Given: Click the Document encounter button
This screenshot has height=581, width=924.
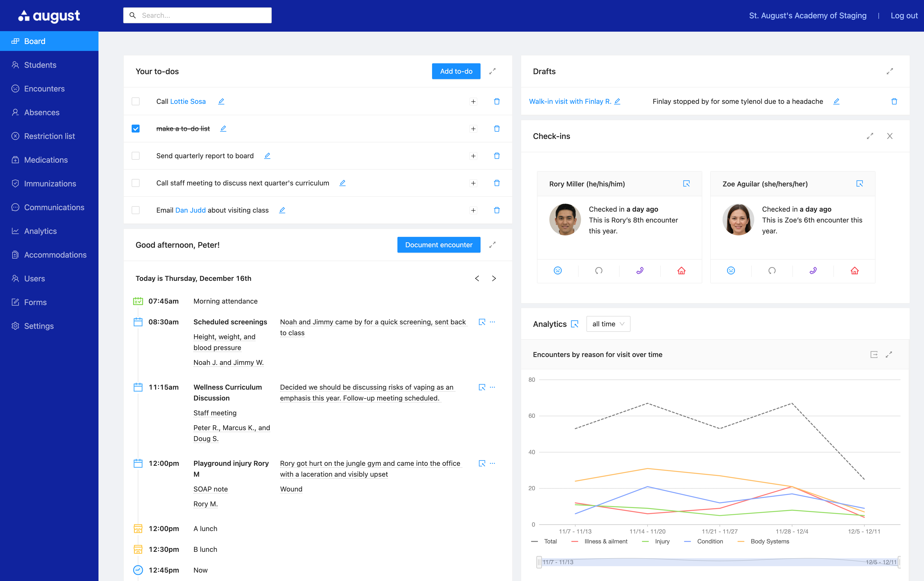Looking at the screenshot, I should coord(438,245).
